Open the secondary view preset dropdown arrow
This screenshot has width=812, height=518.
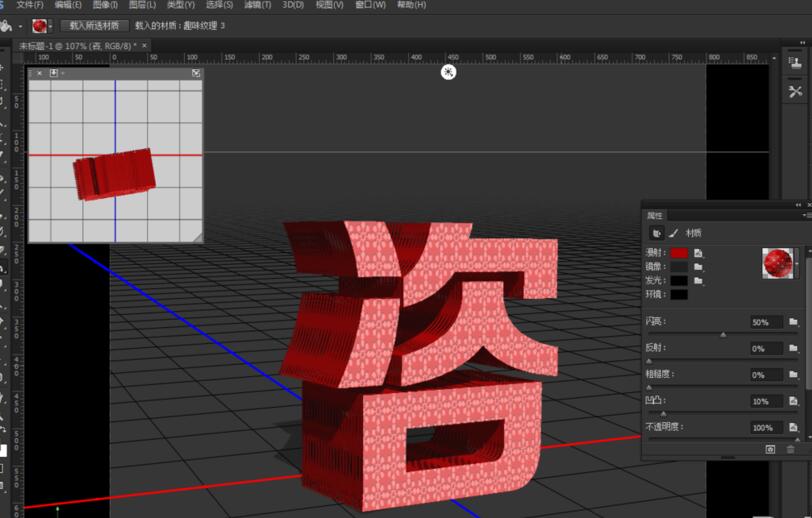63,74
